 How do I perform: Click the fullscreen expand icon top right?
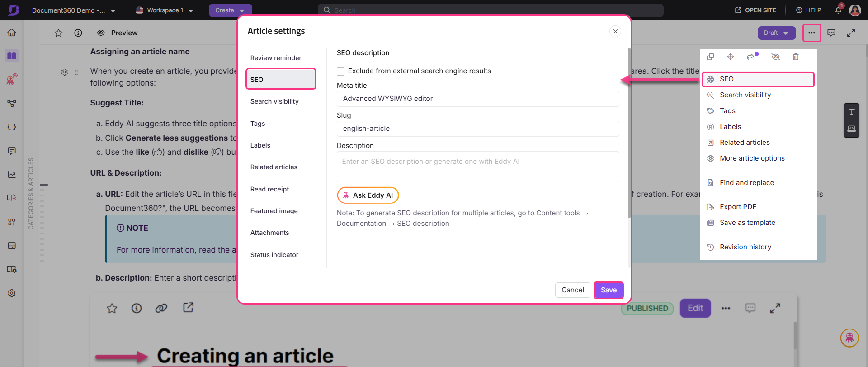pos(851,33)
